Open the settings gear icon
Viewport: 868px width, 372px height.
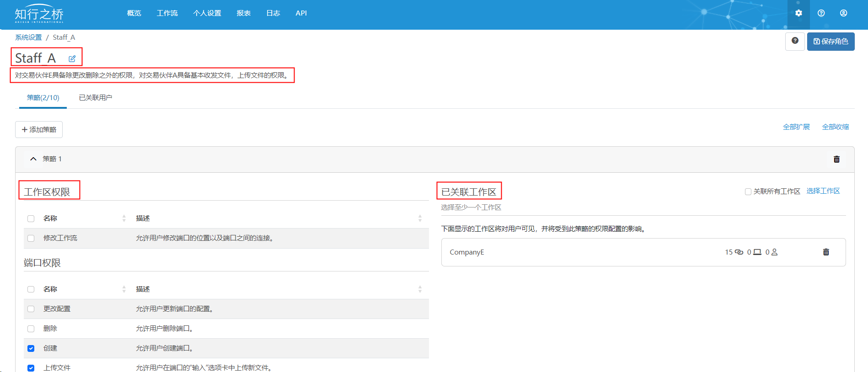pyautogui.click(x=798, y=13)
